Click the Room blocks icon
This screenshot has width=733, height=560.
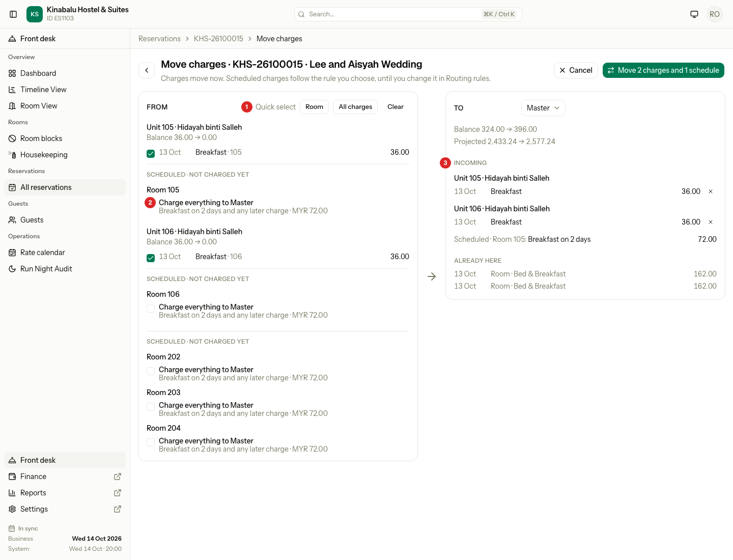tap(12, 138)
